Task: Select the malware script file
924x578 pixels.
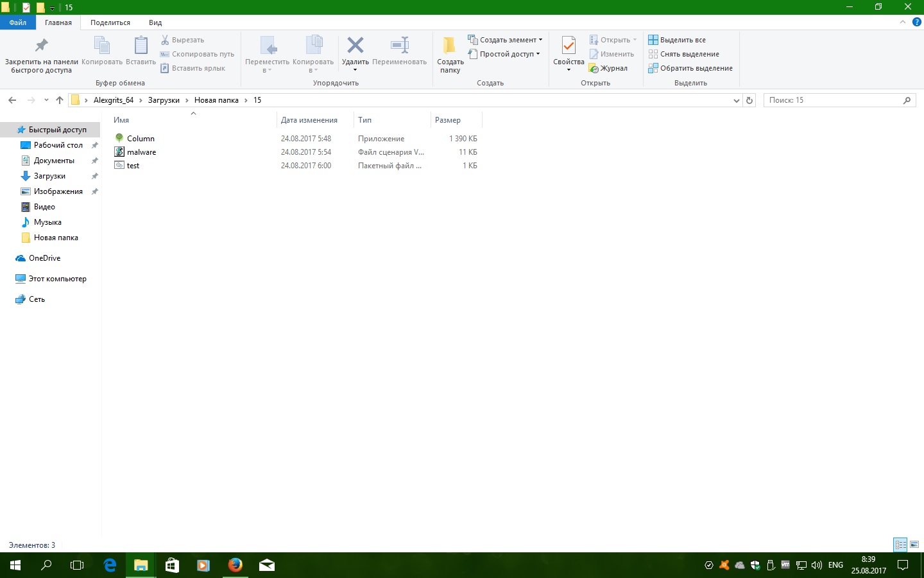Action: 141,152
